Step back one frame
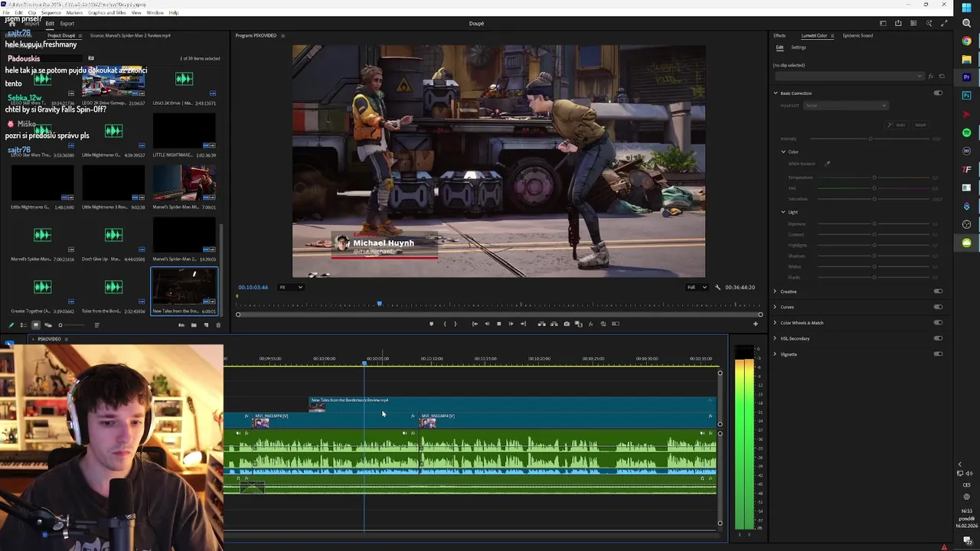Viewport: 980px width, 551px height. 487,324
